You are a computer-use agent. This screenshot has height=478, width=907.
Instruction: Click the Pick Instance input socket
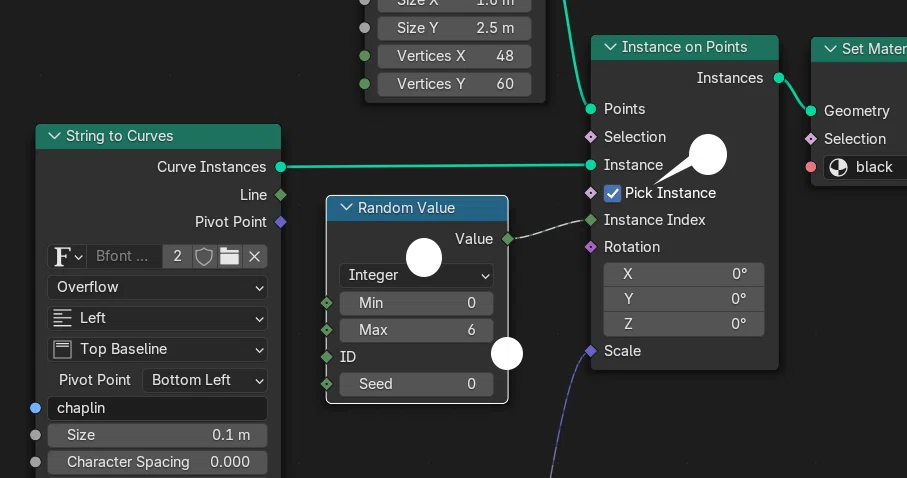(x=591, y=193)
